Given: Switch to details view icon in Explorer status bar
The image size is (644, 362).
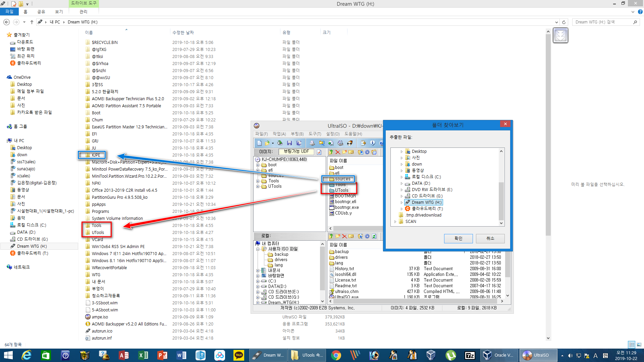Looking at the screenshot, I should pyautogui.click(x=632, y=345).
